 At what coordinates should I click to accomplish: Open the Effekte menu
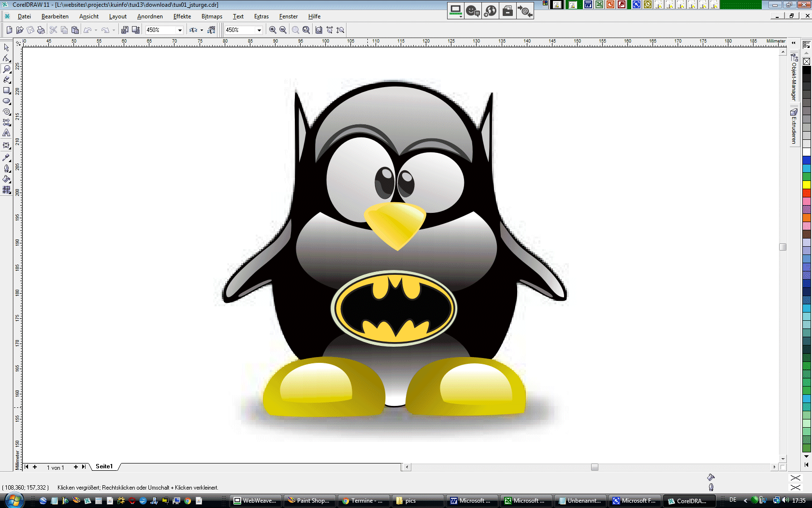pos(182,16)
